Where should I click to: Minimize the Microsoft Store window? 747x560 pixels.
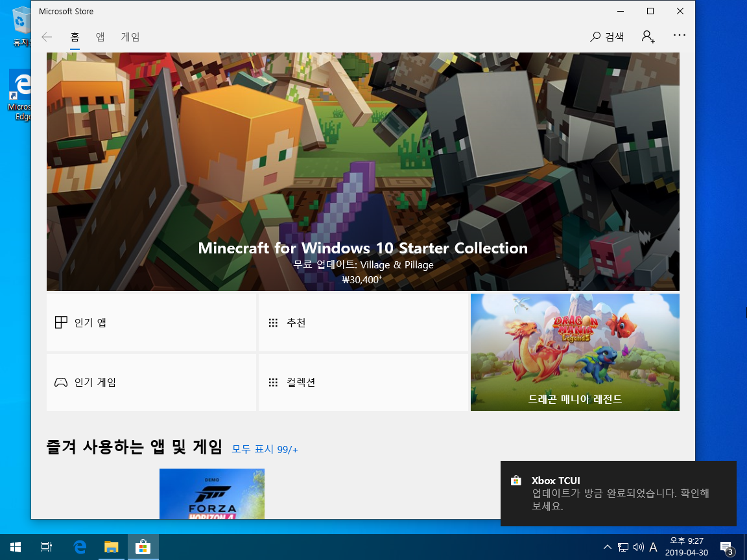click(621, 11)
